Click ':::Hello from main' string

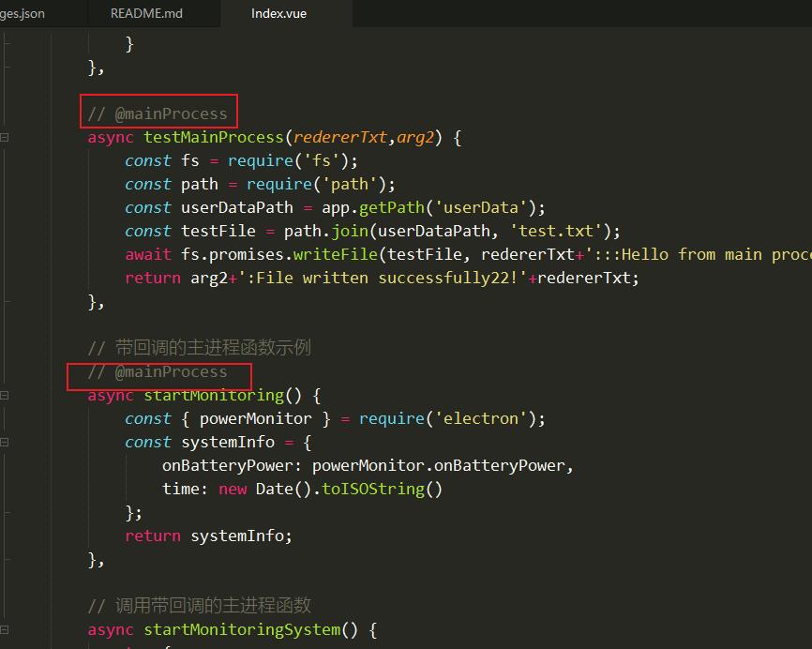click(x=698, y=254)
